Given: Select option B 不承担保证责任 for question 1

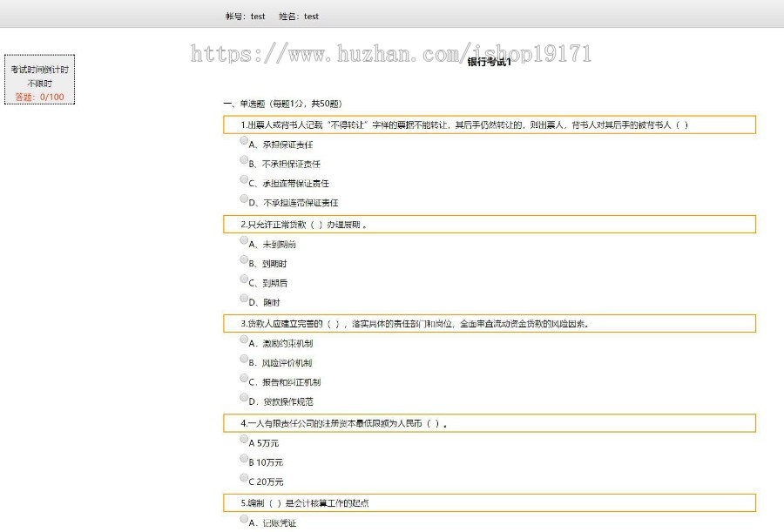Looking at the screenshot, I should tap(243, 161).
